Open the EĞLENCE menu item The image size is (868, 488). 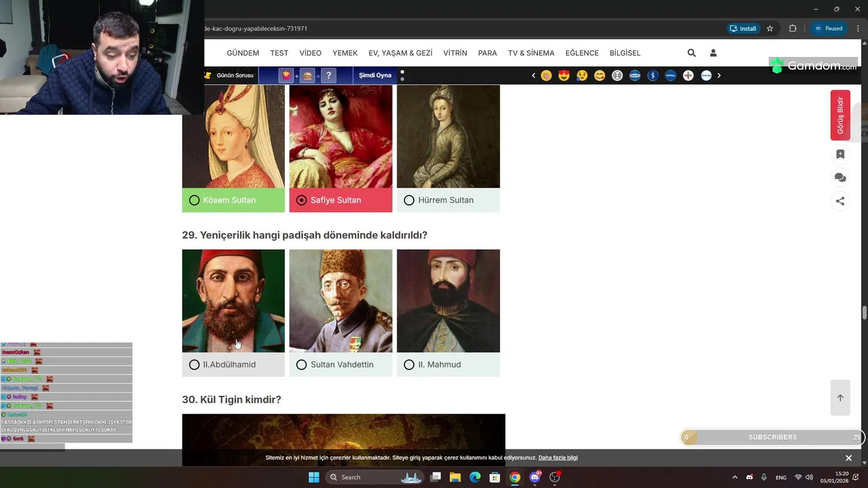point(582,53)
